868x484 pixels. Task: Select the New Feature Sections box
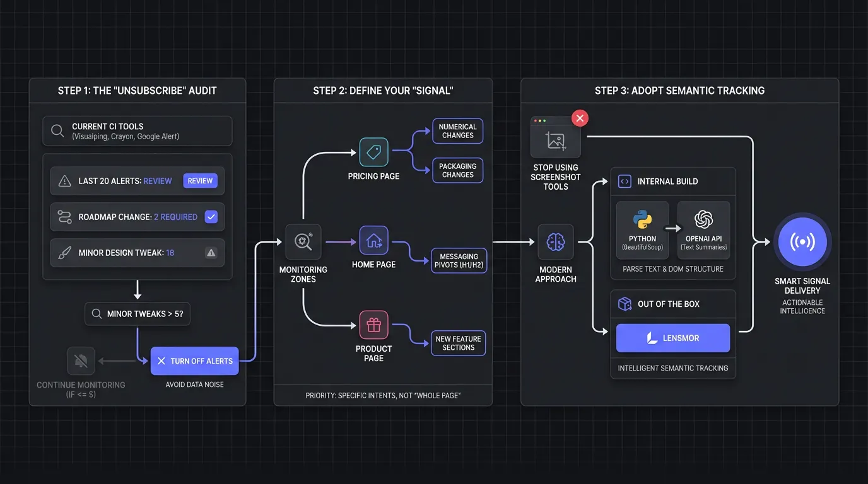coord(458,343)
